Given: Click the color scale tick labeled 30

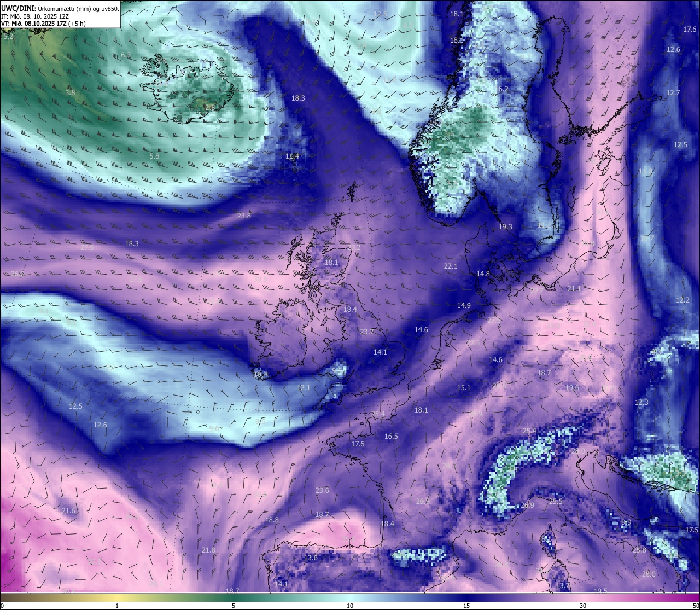Looking at the screenshot, I should (583, 606).
